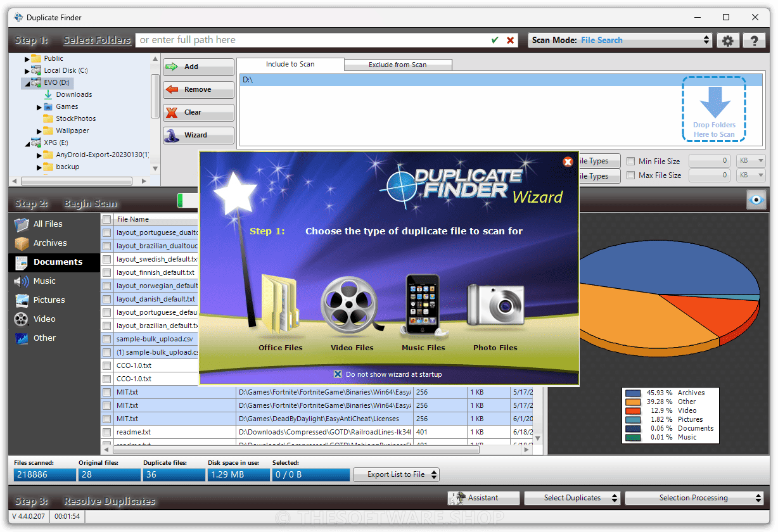Click the drop folders arrow area
The width and height of the screenshot is (778, 532).
714,108
